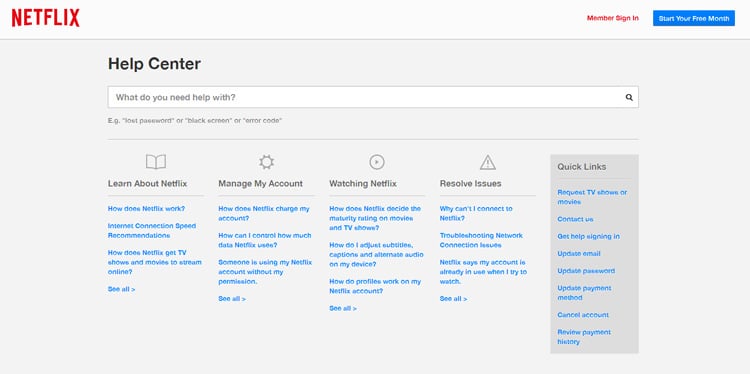Image resolution: width=750 pixels, height=374 pixels.
Task: Open 'account is already in use' article
Action: click(x=483, y=272)
